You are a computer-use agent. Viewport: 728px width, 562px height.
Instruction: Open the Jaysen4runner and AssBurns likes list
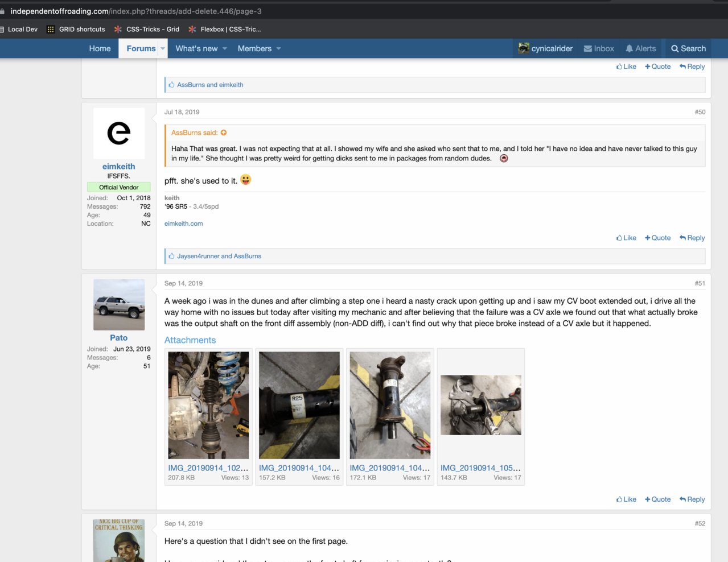[x=219, y=256]
